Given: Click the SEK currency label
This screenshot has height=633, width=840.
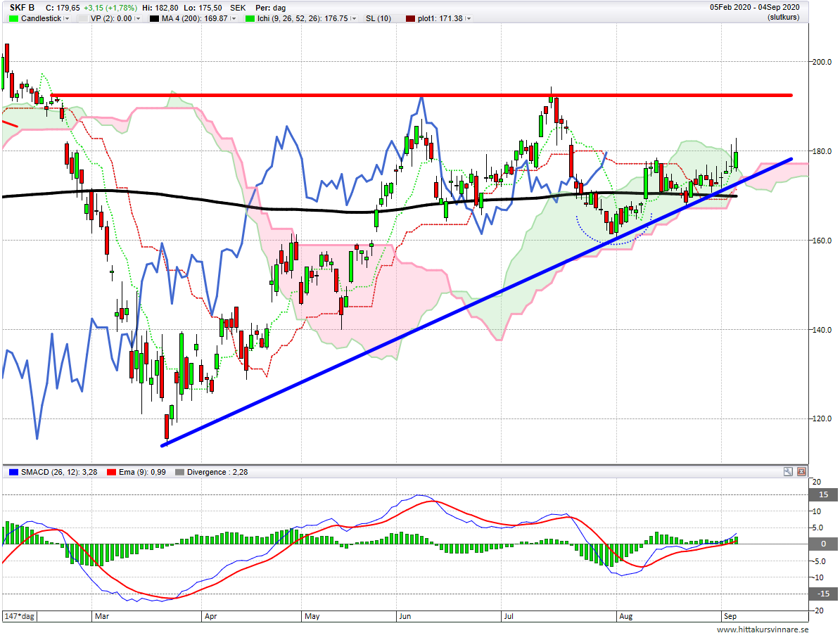Looking at the screenshot, I should pos(238,8).
